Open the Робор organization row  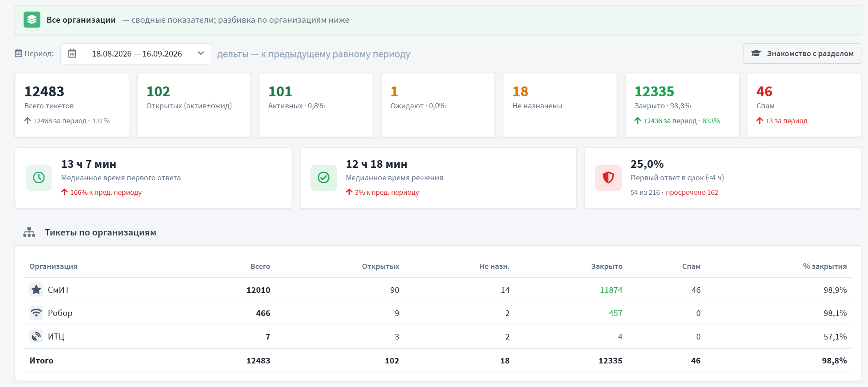click(x=438, y=313)
